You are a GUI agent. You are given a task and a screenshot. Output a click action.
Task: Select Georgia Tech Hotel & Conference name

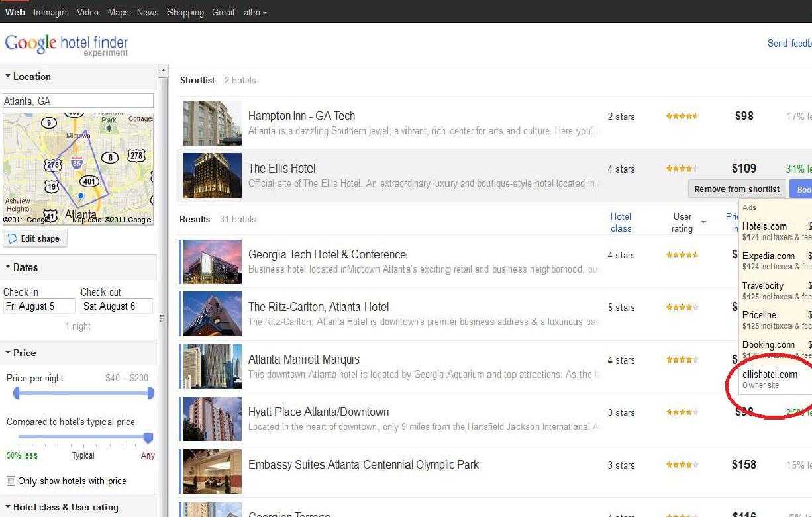(x=327, y=255)
